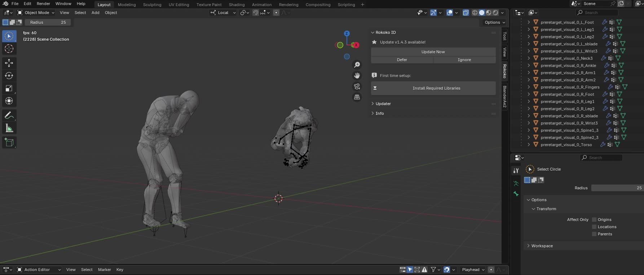
Task: Tick the Parents checkbox
Action: point(594,234)
